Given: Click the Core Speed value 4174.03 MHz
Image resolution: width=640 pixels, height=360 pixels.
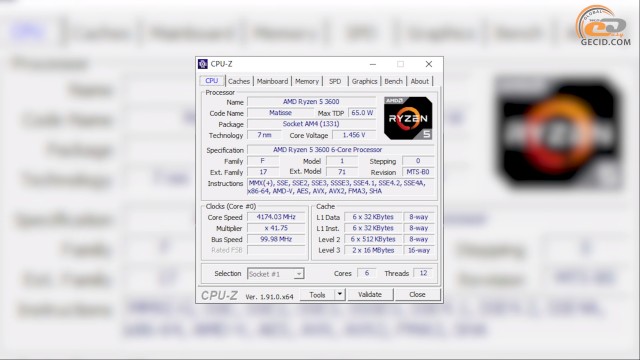Looking at the screenshot, I should (276, 217).
